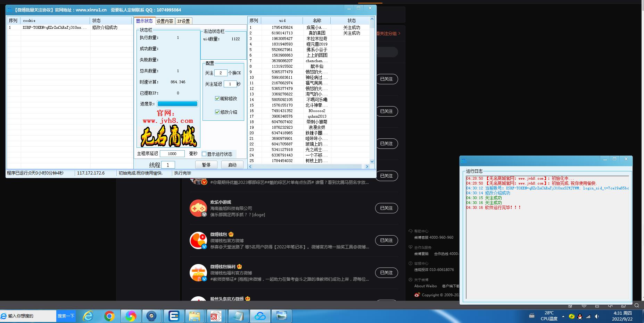Open the red swirl app in taskbar
Viewport: 644px width, 323px height.
tap(216, 316)
